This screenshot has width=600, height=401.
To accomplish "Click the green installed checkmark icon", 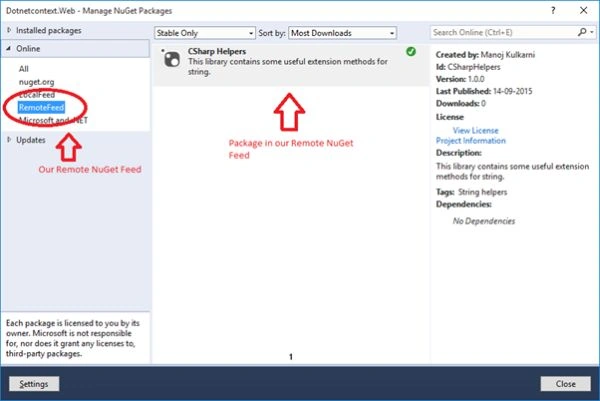I will point(411,52).
